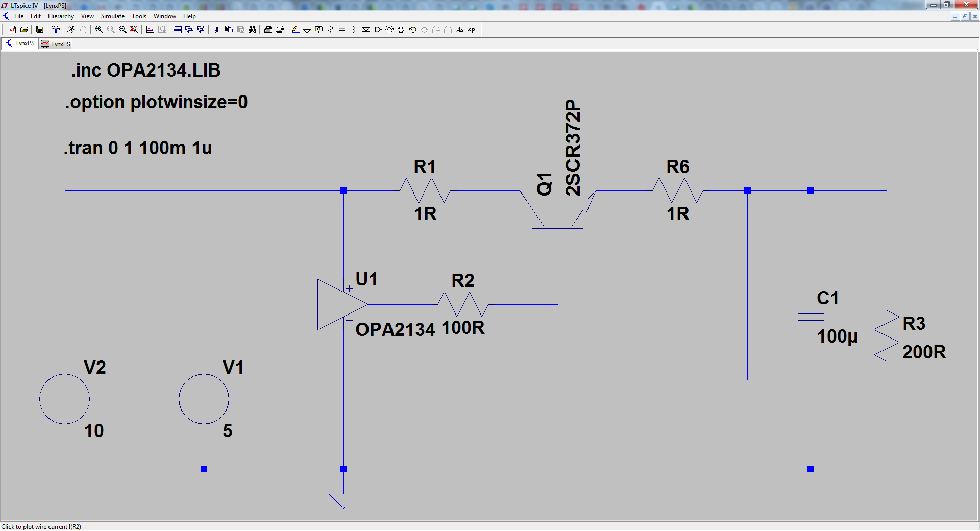
Task: Click the Pick visible traces icon
Action: 150,30
